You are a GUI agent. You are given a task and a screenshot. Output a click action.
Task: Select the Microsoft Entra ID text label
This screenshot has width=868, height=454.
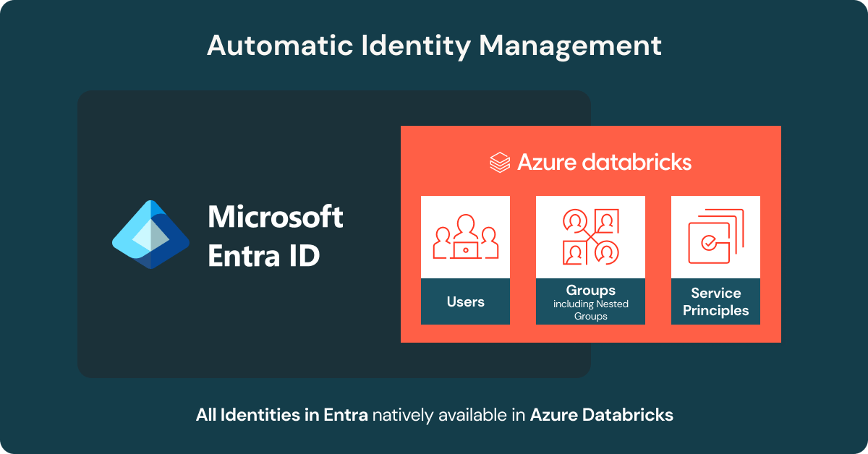(x=276, y=234)
